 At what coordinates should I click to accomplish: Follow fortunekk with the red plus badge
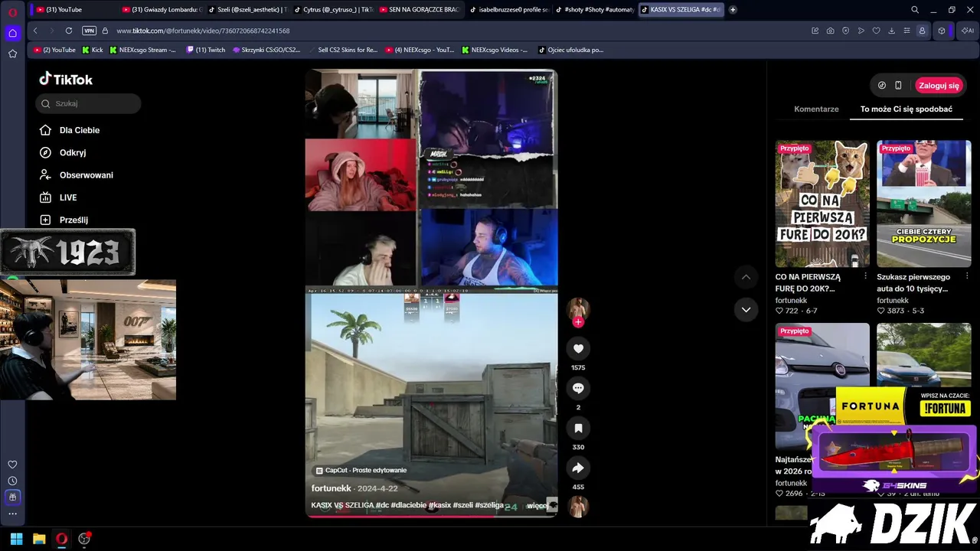(x=578, y=322)
